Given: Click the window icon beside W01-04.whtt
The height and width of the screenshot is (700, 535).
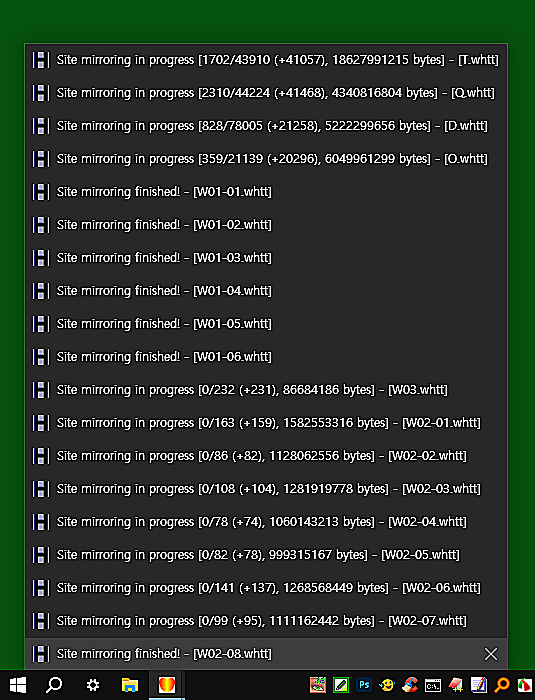Looking at the screenshot, I should tap(41, 291).
